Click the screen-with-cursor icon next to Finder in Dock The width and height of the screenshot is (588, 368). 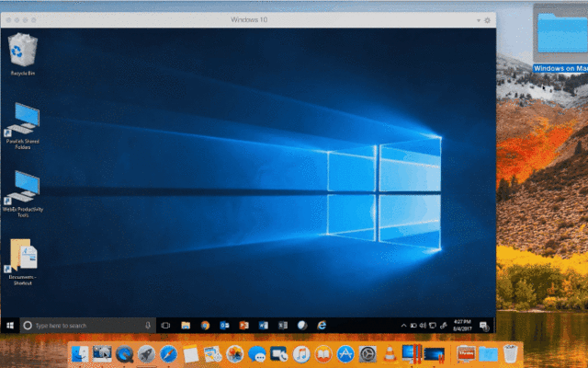coord(102,354)
